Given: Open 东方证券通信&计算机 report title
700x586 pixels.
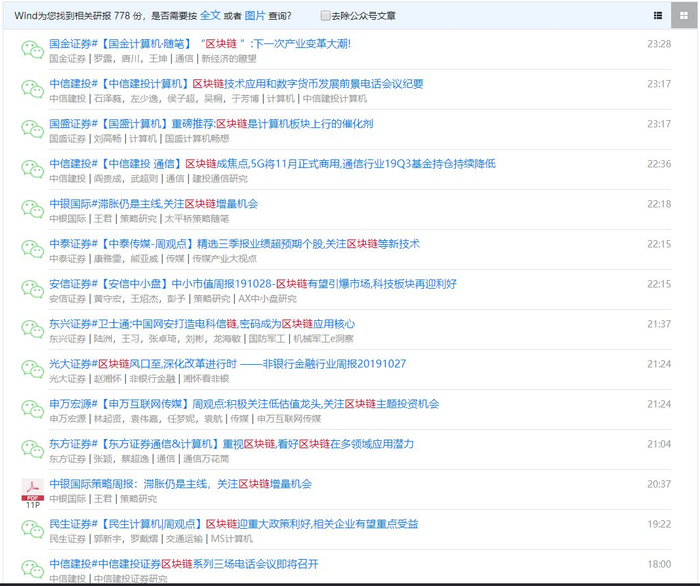Looking at the screenshot, I should point(232,444).
